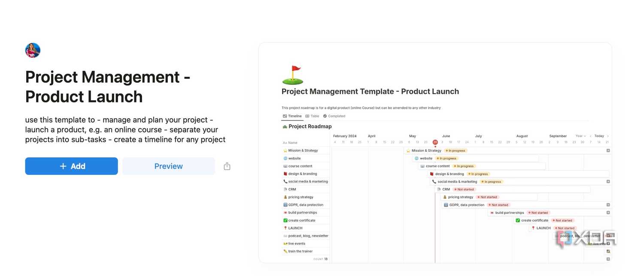This screenshot has width=644, height=276.
Task: Click the pin icon on LAUNCH timeline item
Action: 533,228
